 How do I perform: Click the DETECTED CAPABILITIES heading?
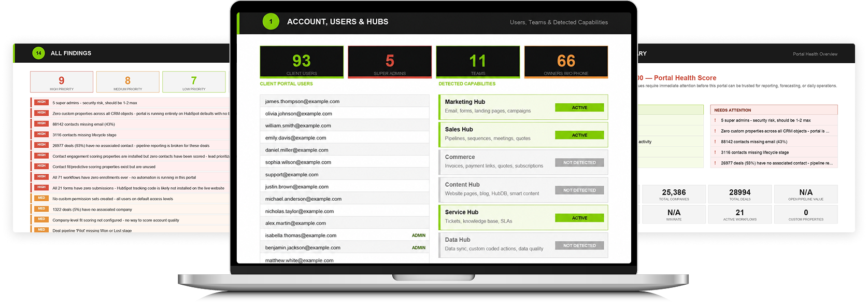pyautogui.click(x=467, y=84)
